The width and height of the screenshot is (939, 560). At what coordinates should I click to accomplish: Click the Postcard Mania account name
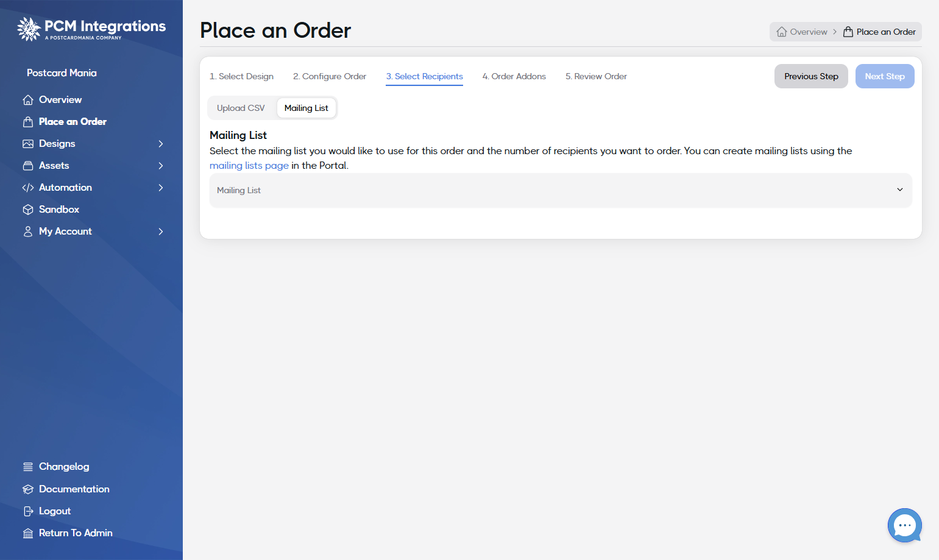click(x=62, y=73)
